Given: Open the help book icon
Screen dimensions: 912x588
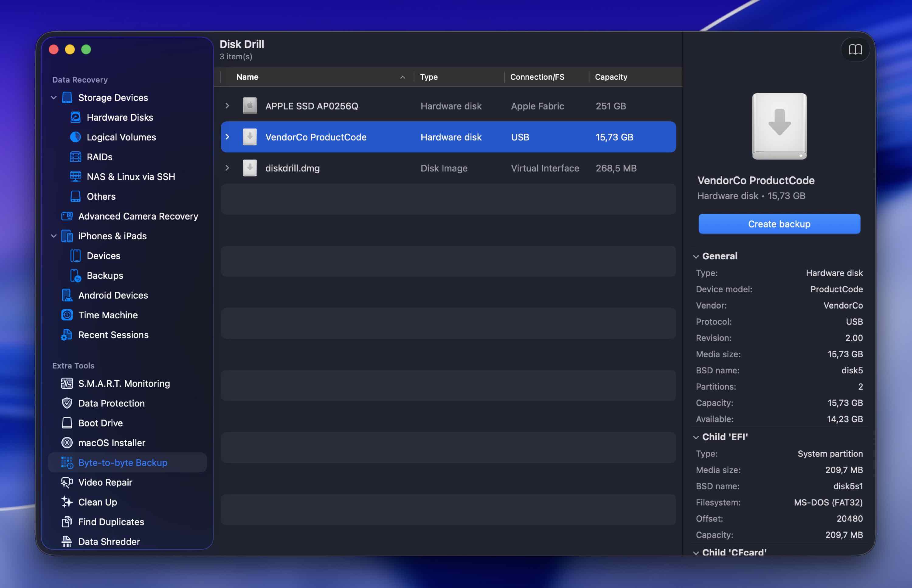Looking at the screenshot, I should pos(855,49).
